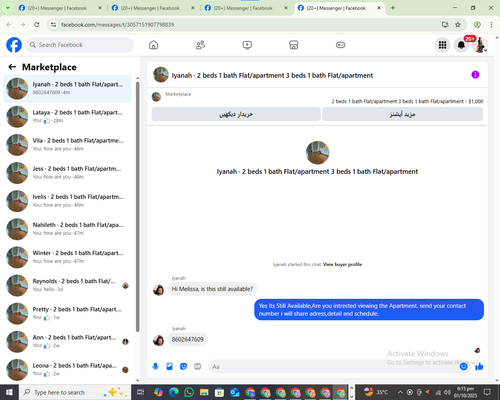Image resolution: width=500 pixels, height=400 pixels.
Task: Open the Jess conversation
Action: (67, 173)
